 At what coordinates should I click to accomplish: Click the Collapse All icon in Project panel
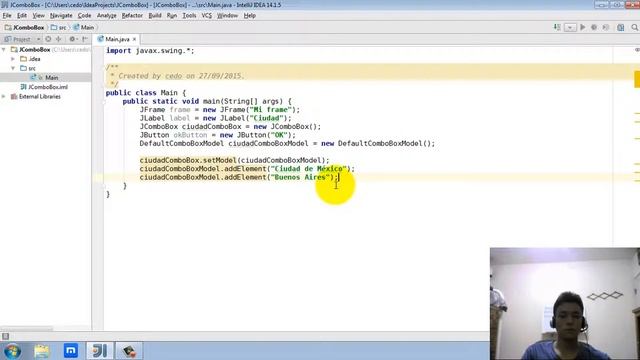pos(59,39)
